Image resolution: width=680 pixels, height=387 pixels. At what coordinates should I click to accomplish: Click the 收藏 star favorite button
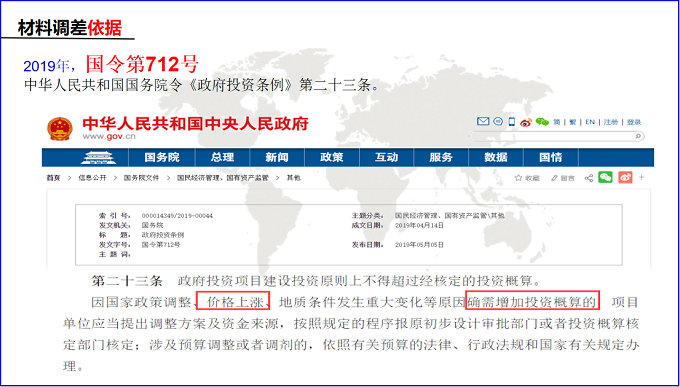(x=527, y=178)
